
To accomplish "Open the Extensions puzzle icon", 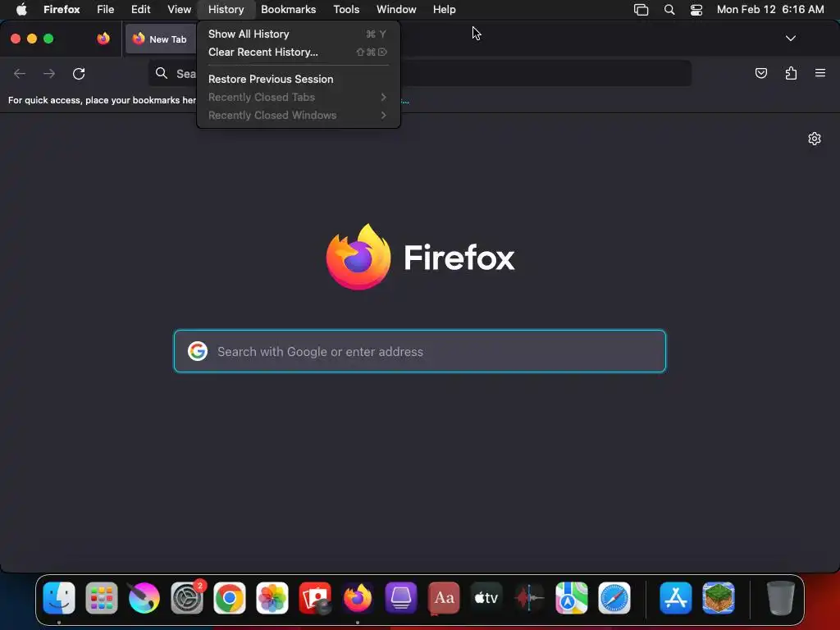I will (x=791, y=73).
